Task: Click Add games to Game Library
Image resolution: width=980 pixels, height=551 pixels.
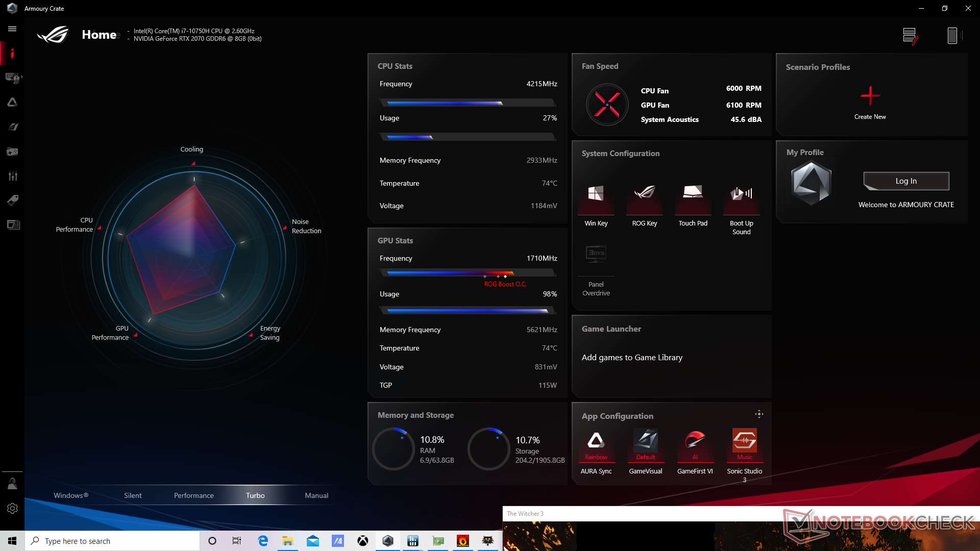Action: pos(632,358)
